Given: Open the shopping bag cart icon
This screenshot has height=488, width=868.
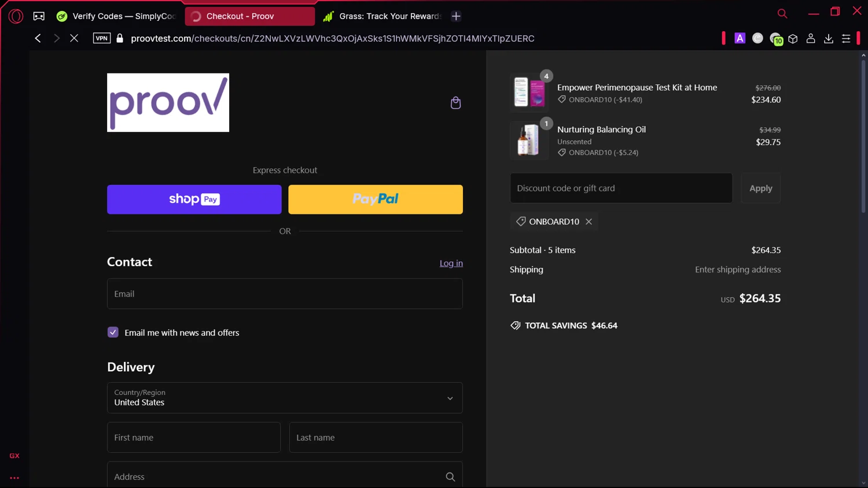Looking at the screenshot, I should 456,103.
